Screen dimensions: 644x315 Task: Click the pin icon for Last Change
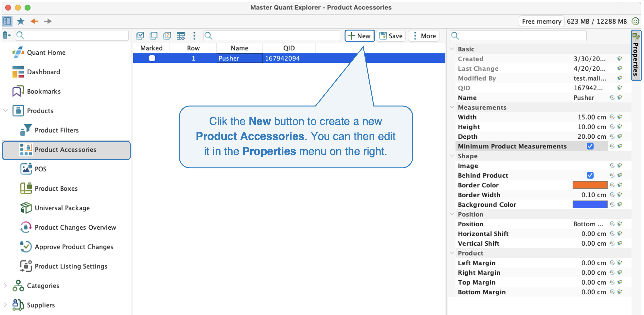coord(620,68)
